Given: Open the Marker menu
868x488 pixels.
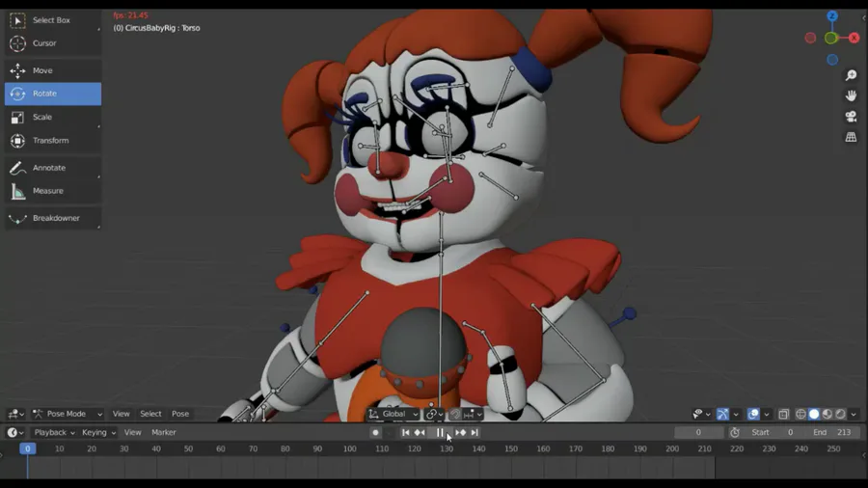Looking at the screenshot, I should pyautogui.click(x=164, y=433).
